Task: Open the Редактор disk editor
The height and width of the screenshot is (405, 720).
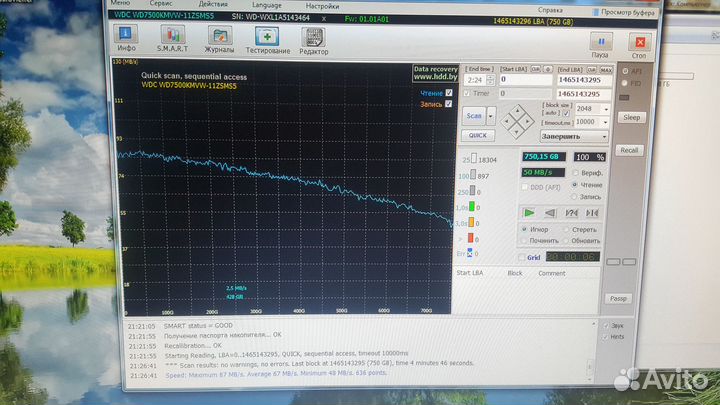Action: click(x=314, y=41)
